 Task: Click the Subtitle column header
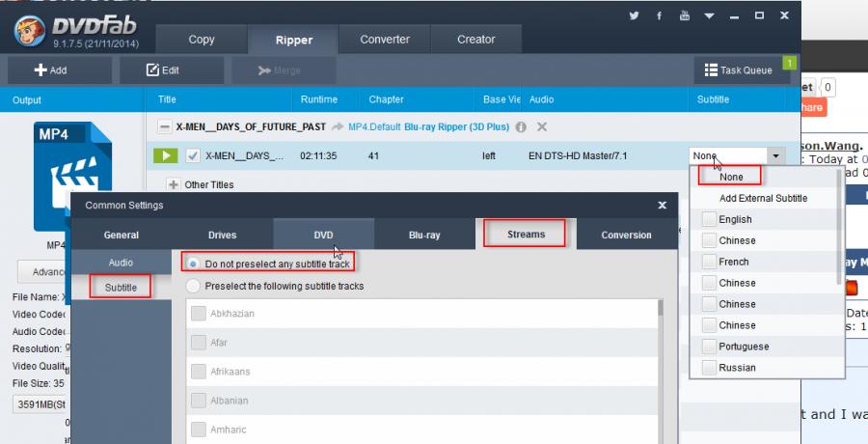coord(713,99)
